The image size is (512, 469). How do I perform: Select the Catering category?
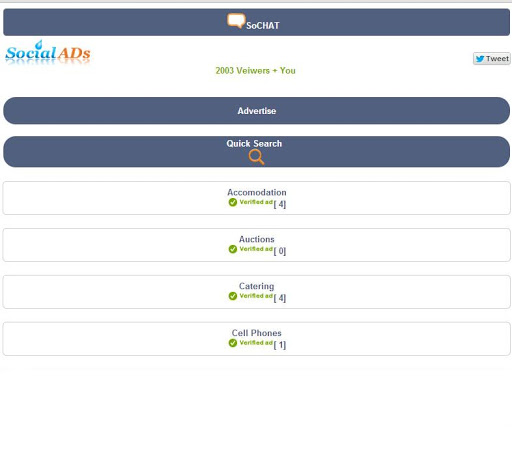256,292
